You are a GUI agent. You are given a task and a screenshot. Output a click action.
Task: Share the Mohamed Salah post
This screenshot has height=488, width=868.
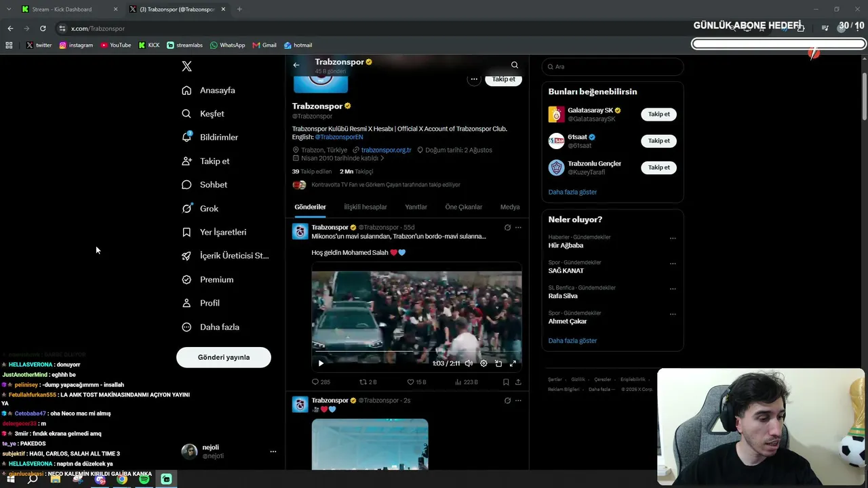coord(518,382)
